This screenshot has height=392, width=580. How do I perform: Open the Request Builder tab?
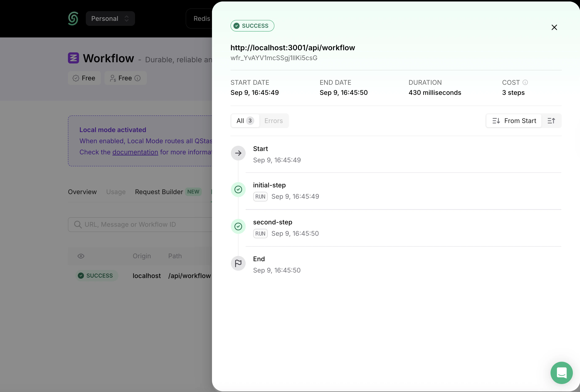[x=159, y=192]
